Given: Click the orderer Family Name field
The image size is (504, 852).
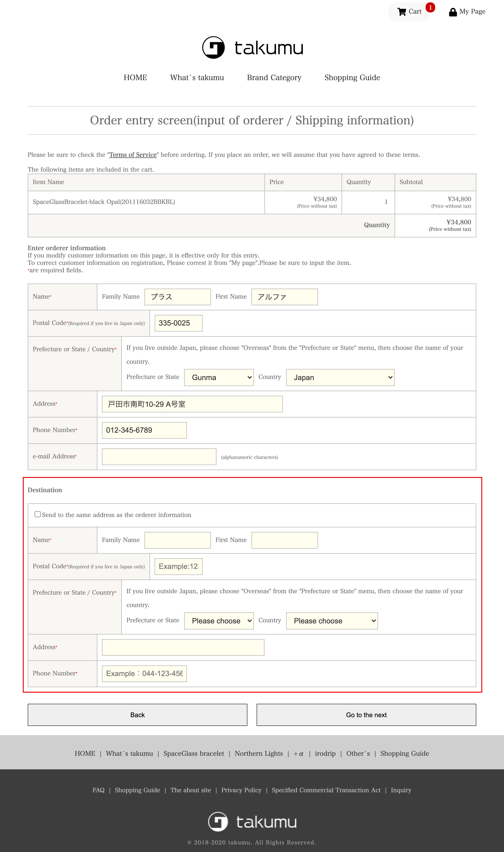Looking at the screenshot, I should [177, 297].
